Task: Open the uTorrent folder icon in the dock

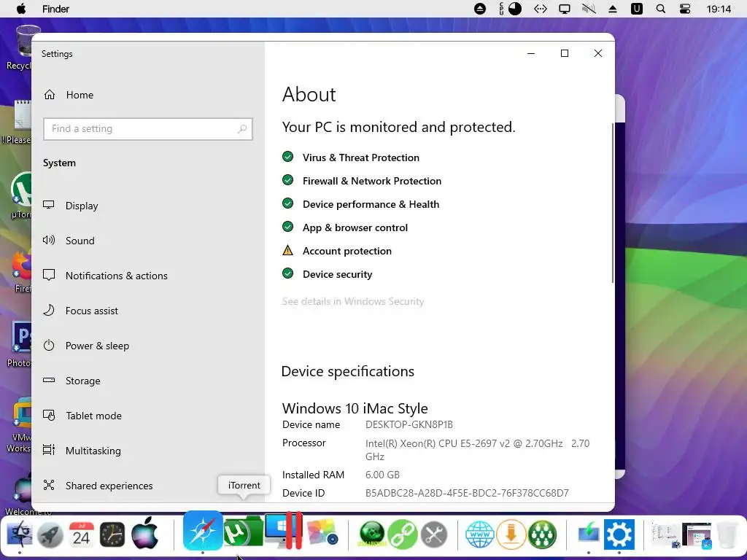Action: [243, 532]
